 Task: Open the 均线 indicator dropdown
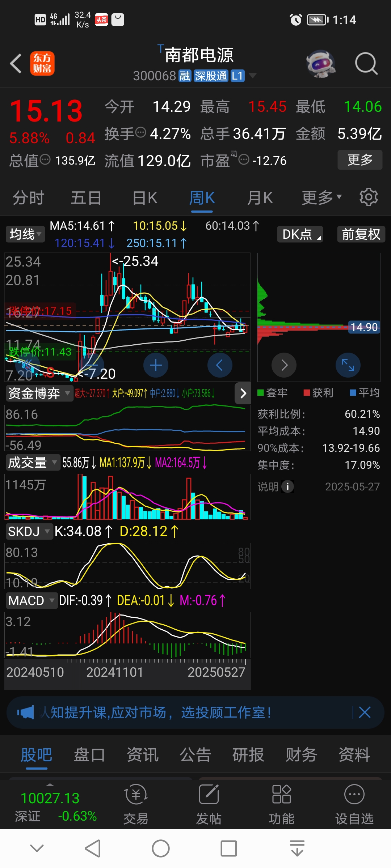click(x=25, y=234)
